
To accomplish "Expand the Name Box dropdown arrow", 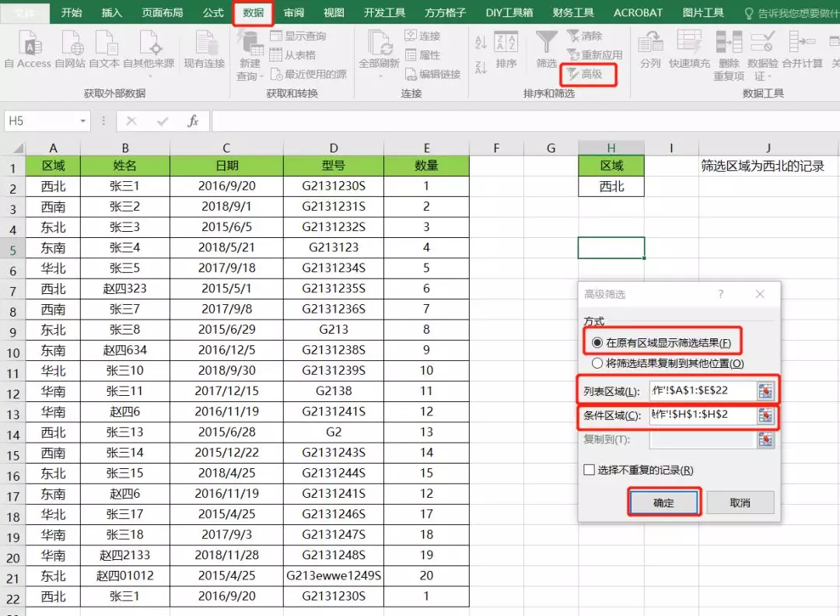I will point(83,121).
